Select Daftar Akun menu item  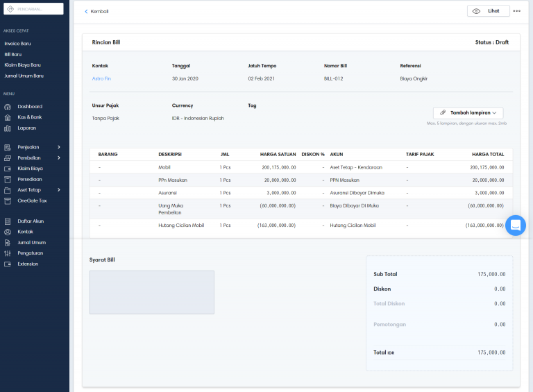pos(31,221)
